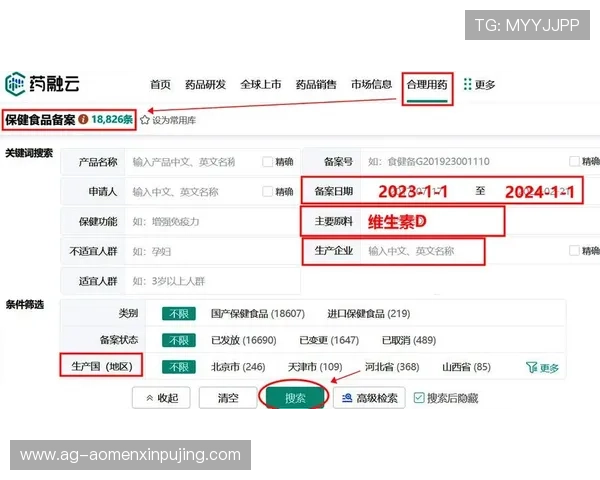Open the 药品销售 nav item
The height and width of the screenshot is (480, 600).
coord(316,84)
